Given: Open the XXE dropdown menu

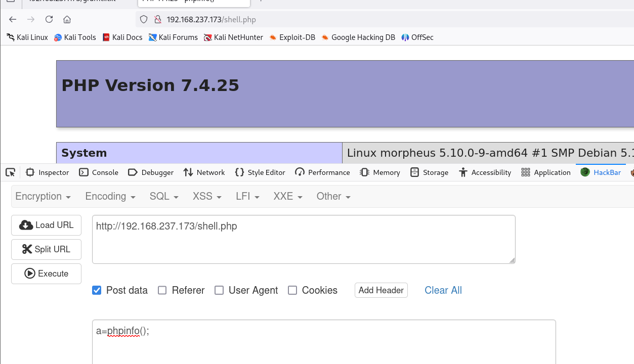Looking at the screenshot, I should tap(288, 196).
